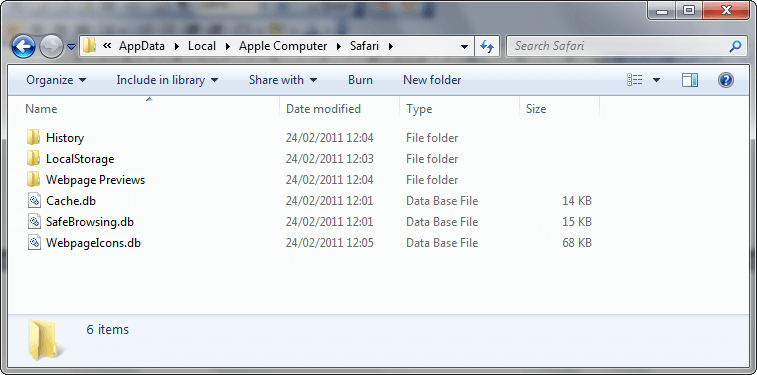Image resolution: width=757 pixels, height=375 pixels.
Task: Open the Share with menu
Action: [x=283, y=80]
